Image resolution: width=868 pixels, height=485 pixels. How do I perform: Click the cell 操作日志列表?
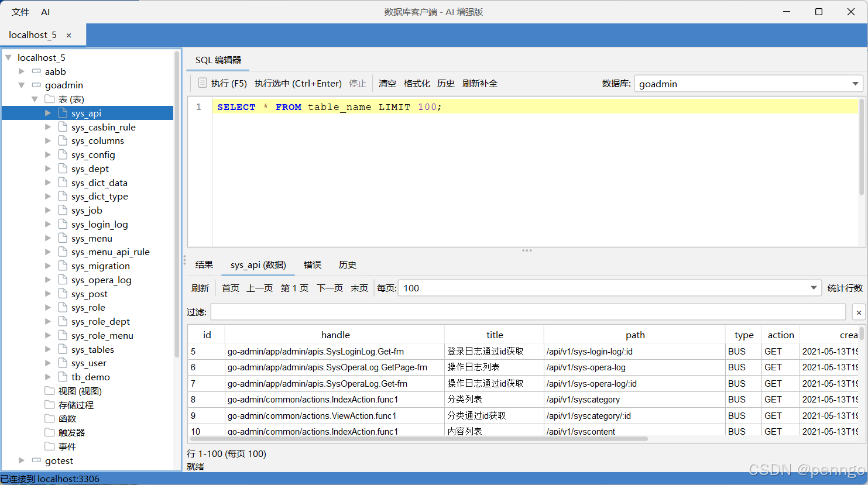point(494,367)
